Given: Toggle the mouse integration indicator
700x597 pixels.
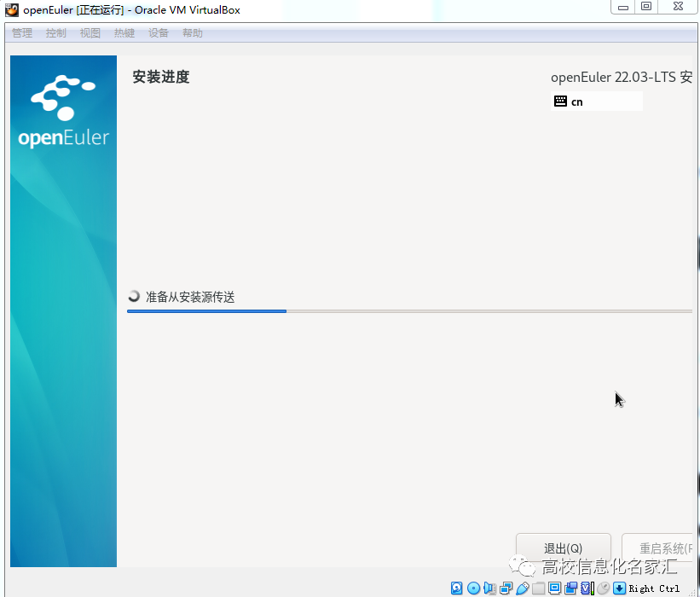Looking at the screenshot, I should pos(603,588).
